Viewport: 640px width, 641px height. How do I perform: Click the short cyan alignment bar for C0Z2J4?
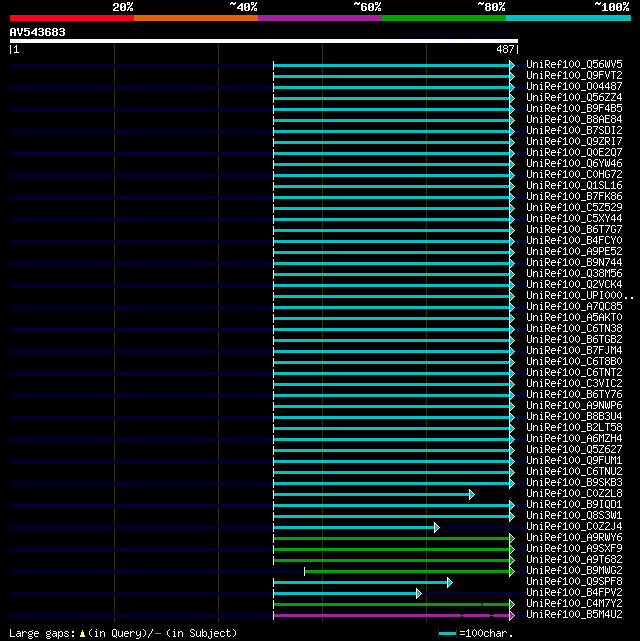pyautogui.click(x=354, y=527)
